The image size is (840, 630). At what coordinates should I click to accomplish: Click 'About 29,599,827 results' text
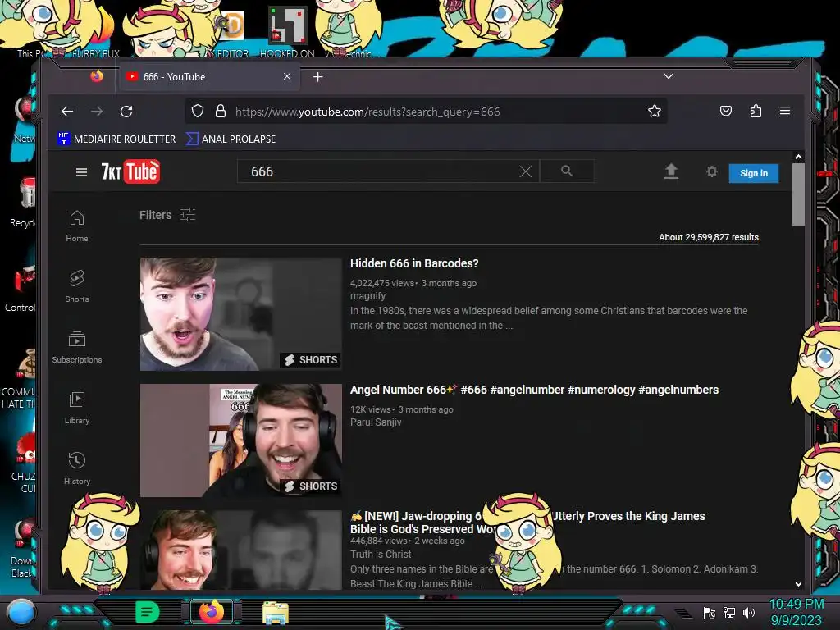click(x=708, y=237)
